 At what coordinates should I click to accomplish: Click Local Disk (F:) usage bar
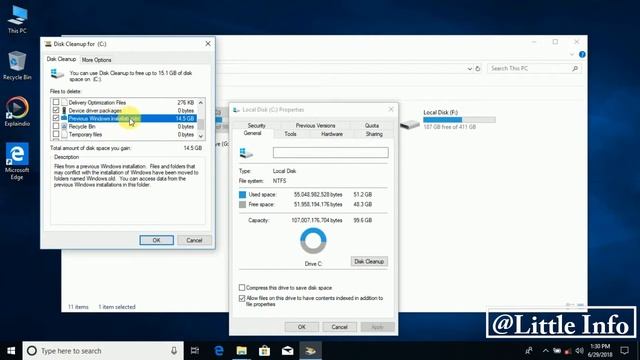pyautogui.click(x=459, y=120)
